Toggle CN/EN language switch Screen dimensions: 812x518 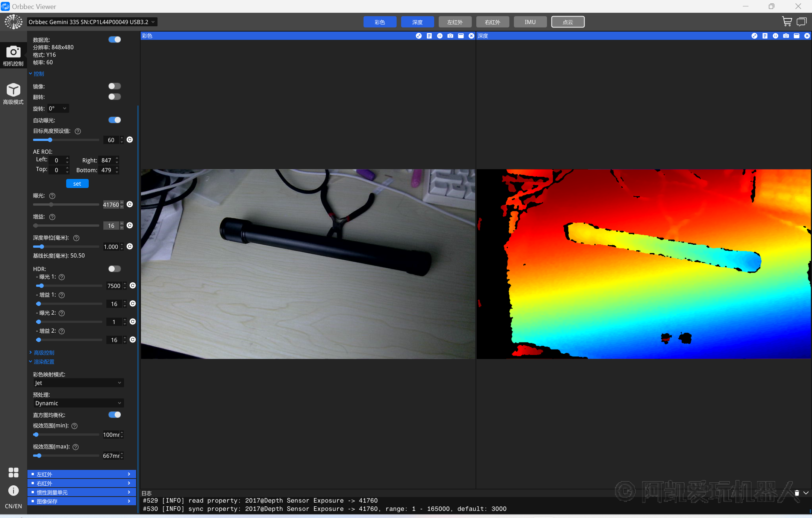tap(13, 506)
